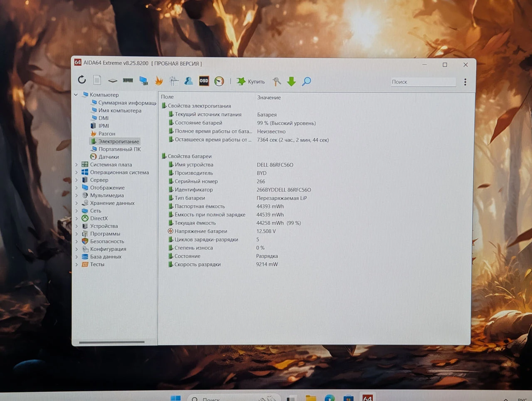Open the OSD panel icon
The width and height of the screenshot is (532, 401).
(204, 81)
